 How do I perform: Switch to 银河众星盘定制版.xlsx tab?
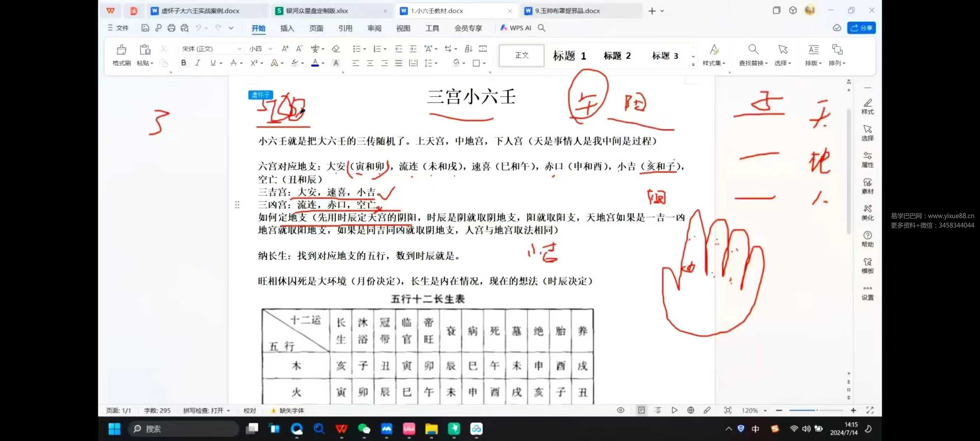coord(316,11)
